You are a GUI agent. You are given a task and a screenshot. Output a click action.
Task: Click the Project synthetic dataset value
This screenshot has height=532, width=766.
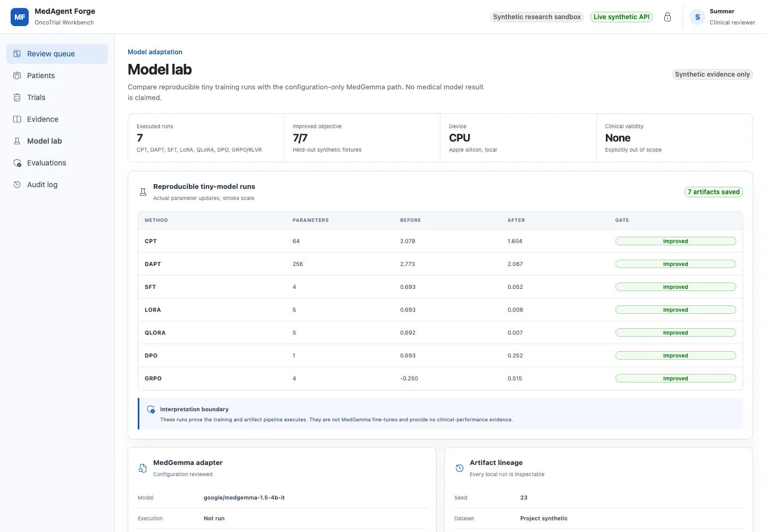coord(544,519)
